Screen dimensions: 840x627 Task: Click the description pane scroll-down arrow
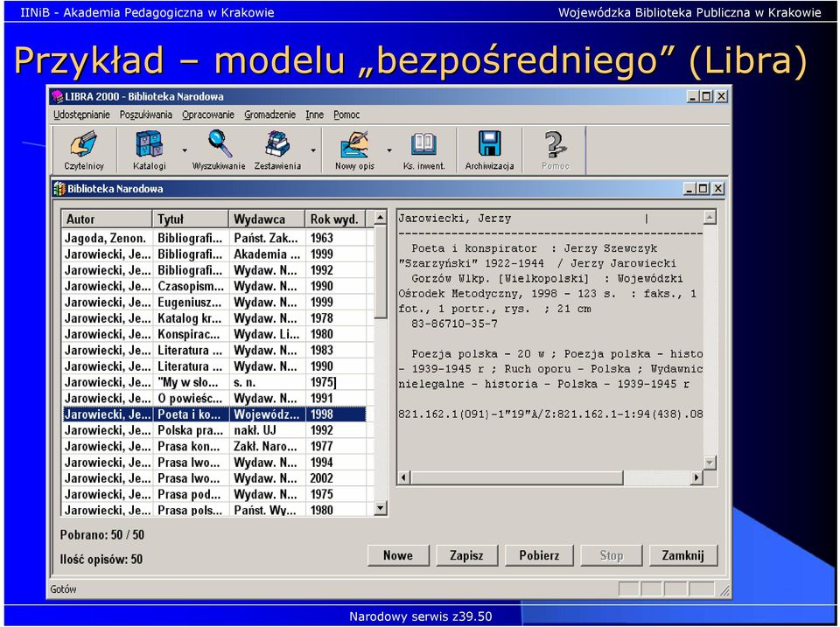pos(710,463)
